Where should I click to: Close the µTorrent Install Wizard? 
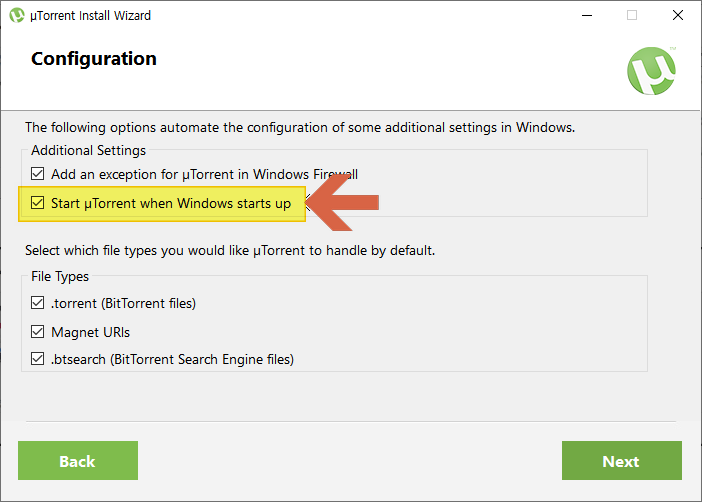point(678,15)
